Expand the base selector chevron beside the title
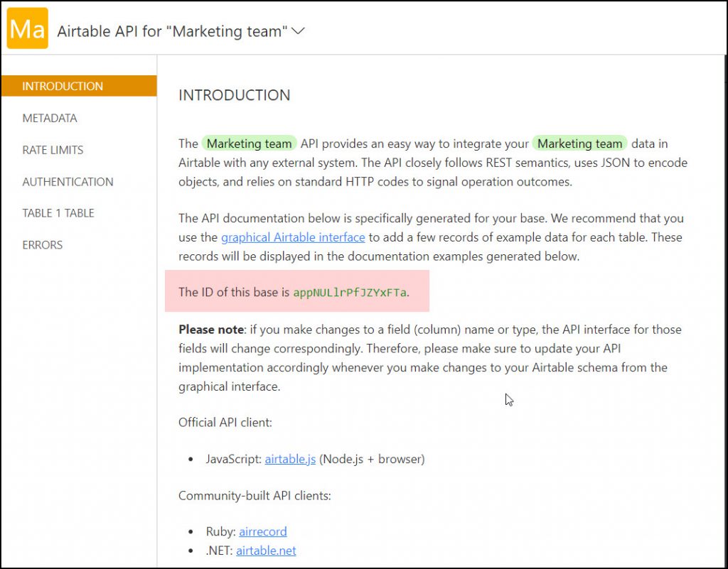The width and height of the screenshot is (728, 569). pos(298,31)
